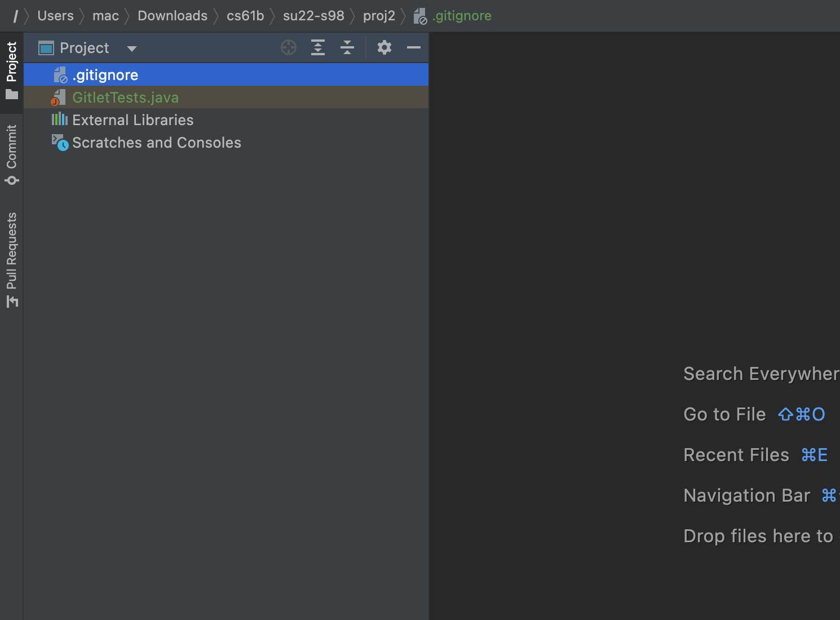
Task: Click the su22-s98 breadcrumb segment
Action: [x=313, y=16]
